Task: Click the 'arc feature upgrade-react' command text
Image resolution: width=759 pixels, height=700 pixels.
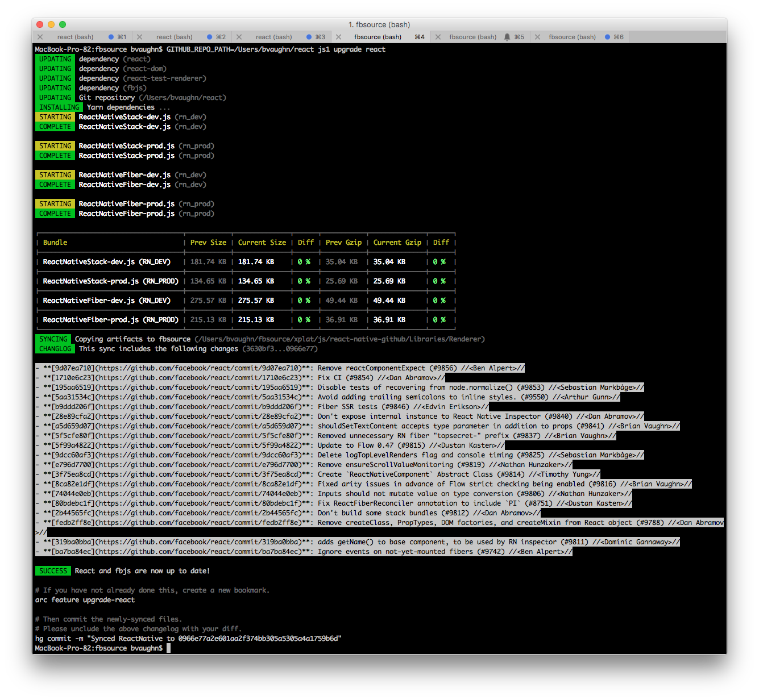Action: click(x=85, y=600)
